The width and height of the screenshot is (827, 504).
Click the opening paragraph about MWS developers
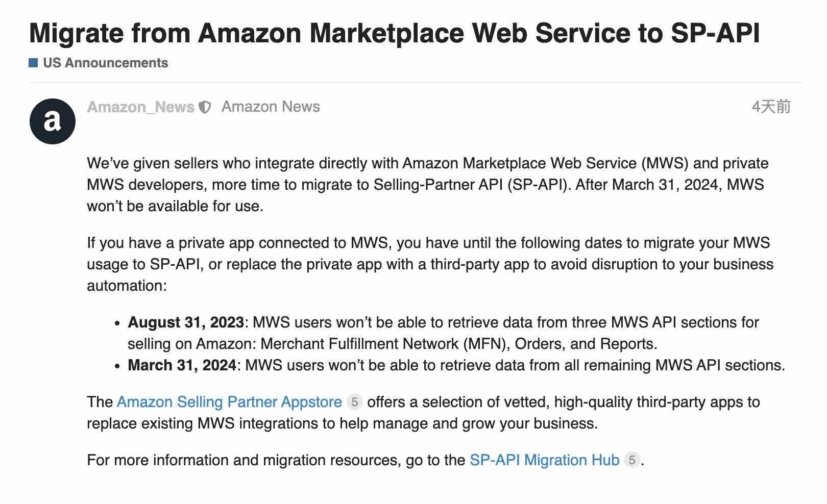[x=428, y=185]
